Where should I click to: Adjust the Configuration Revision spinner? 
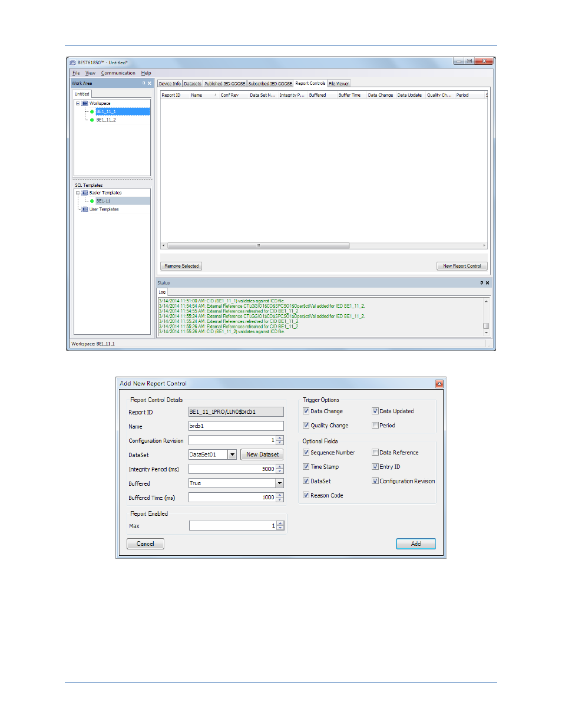pyautogui.click(x=280, y=440)
